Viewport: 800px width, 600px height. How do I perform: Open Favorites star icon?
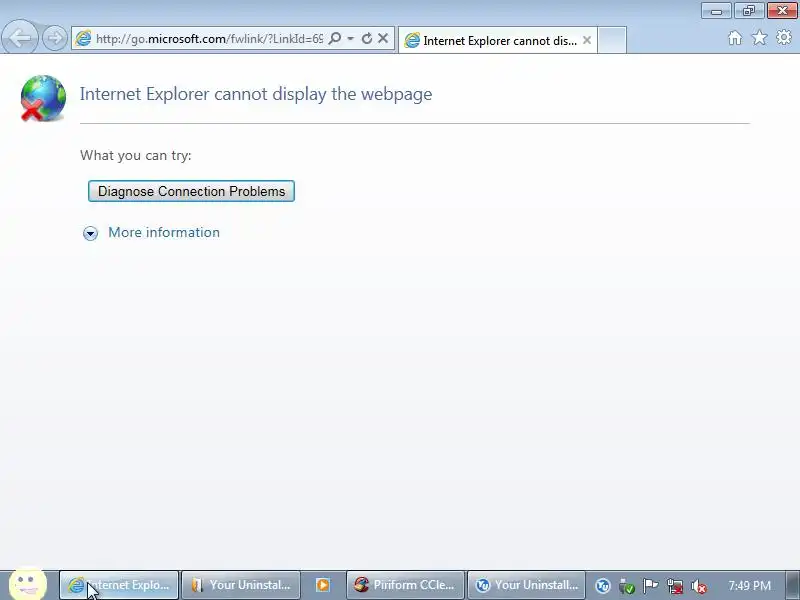[760, 38]
